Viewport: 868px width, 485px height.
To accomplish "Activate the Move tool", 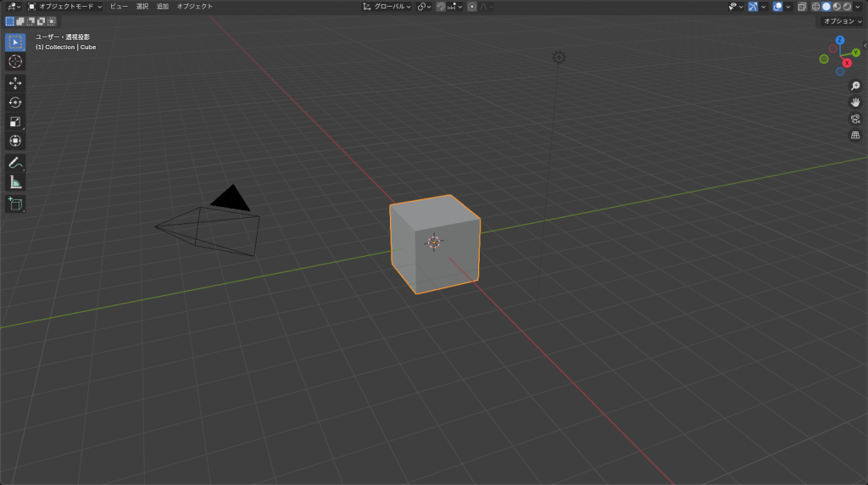I will 15,83.
